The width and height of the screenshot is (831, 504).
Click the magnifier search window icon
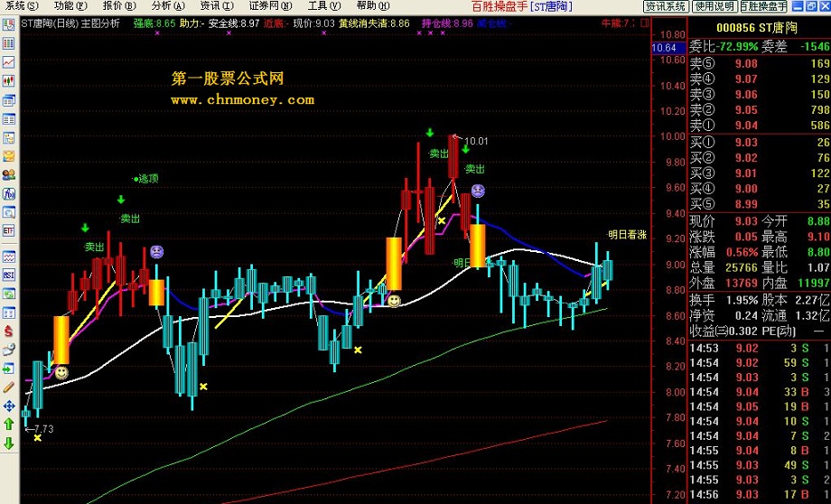tap(8, 212)
